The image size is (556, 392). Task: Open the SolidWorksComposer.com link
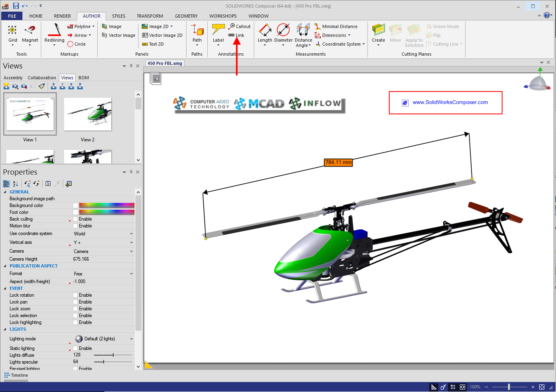(x=450, y=103)
